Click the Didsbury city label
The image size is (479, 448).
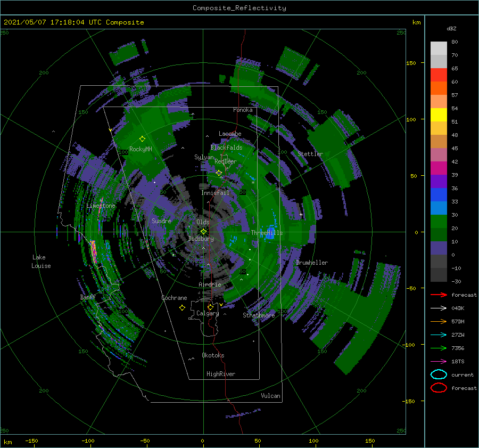(201, 239)
